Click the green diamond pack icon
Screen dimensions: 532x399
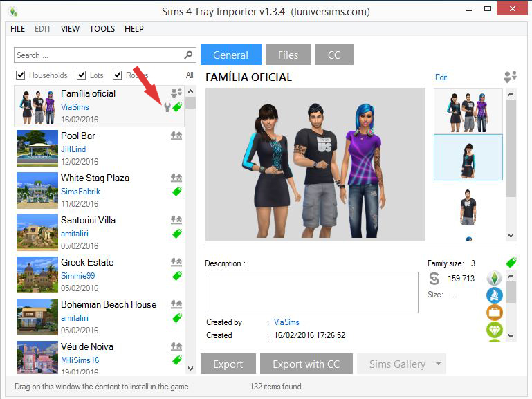(x=495, y=330)
